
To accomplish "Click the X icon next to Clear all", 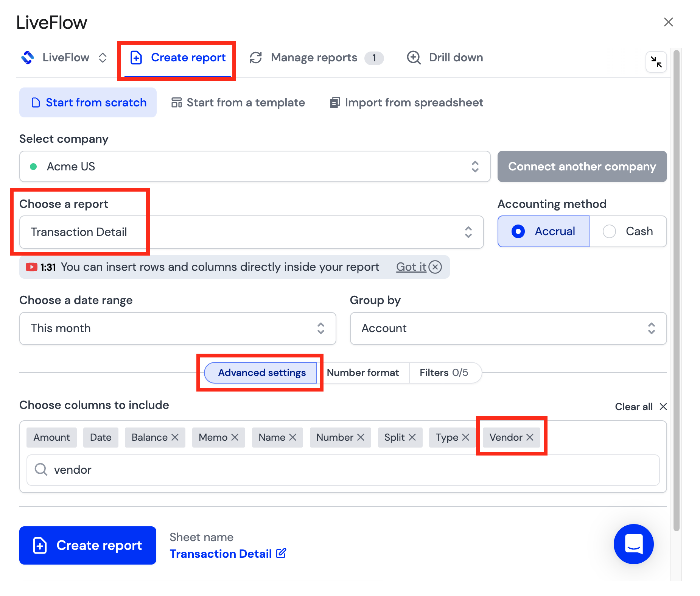I will point(663,407).
